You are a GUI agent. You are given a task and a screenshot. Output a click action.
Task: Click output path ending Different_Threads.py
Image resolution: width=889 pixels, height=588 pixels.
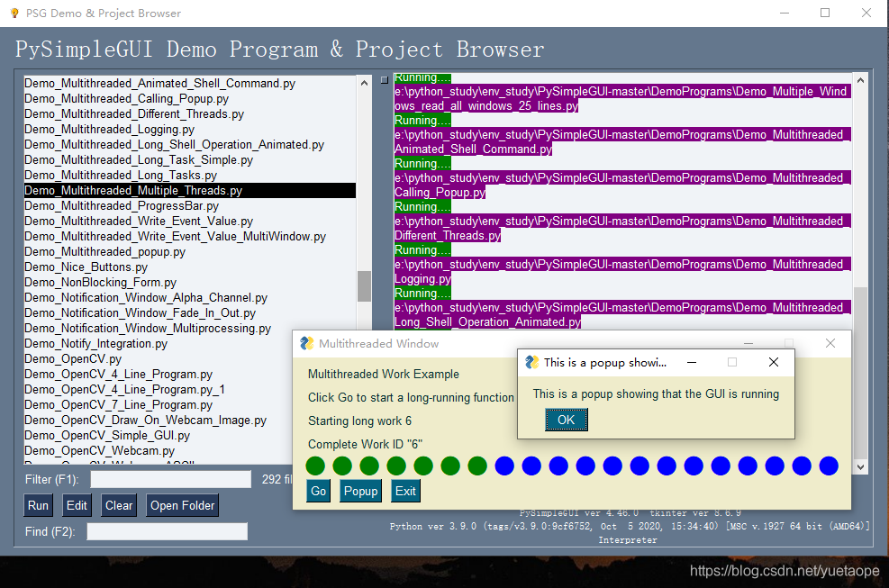tap(622, 228)
